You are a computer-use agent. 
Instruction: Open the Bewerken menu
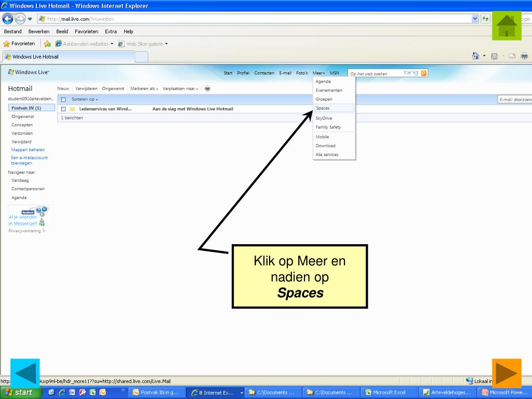38,32
